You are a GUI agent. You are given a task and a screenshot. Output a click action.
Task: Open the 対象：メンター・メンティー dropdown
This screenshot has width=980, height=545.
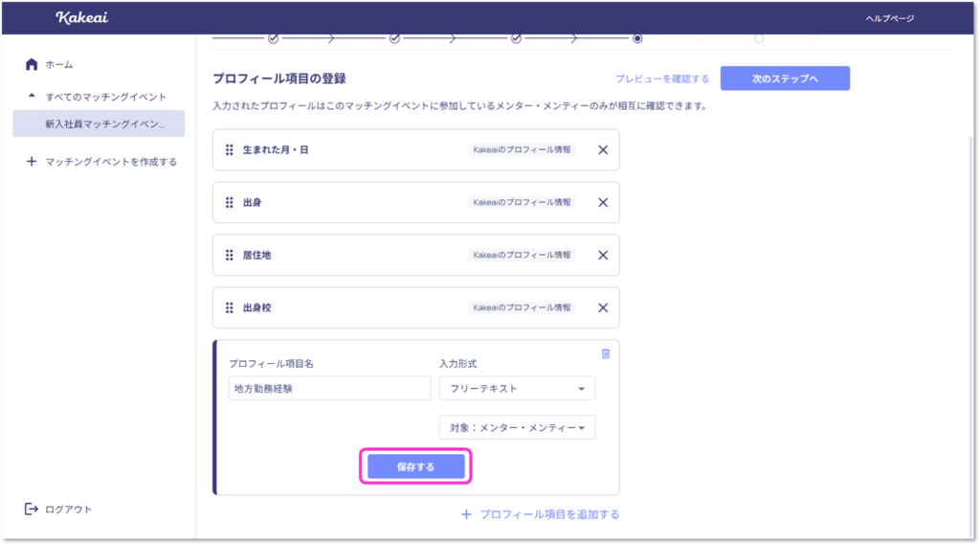tap(517, 428)
